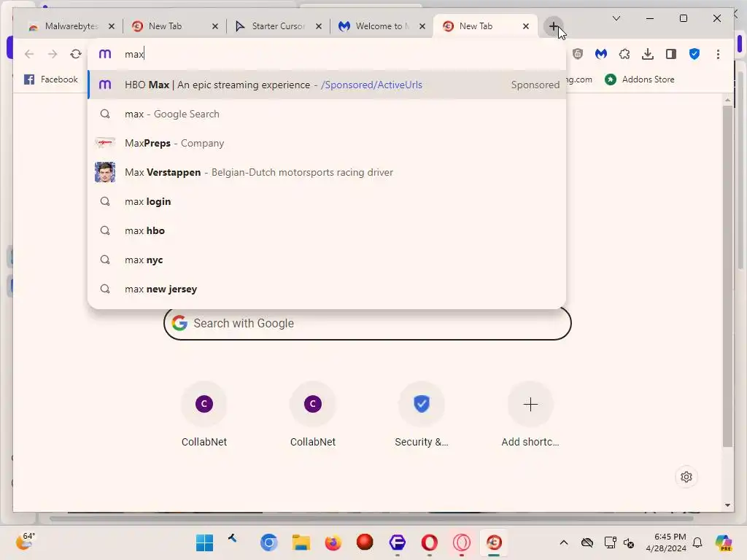Select sponsored HBO Max suggestion

pyautogui.click(x=327, y=85)
